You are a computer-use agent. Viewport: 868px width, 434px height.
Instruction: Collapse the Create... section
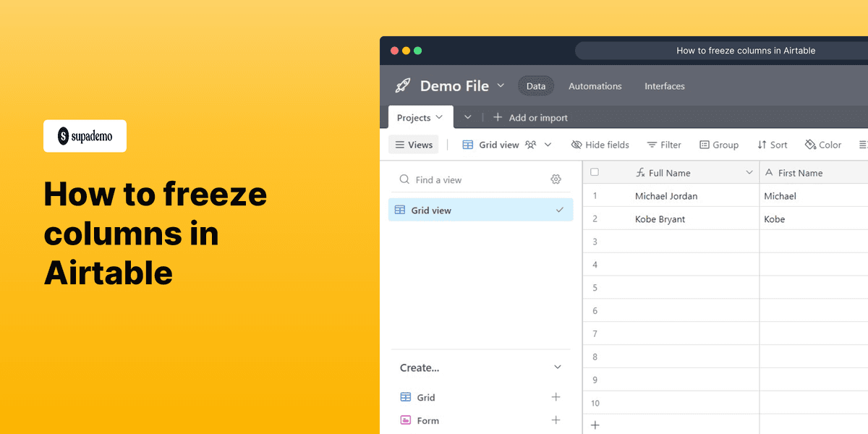coord(557,367)
